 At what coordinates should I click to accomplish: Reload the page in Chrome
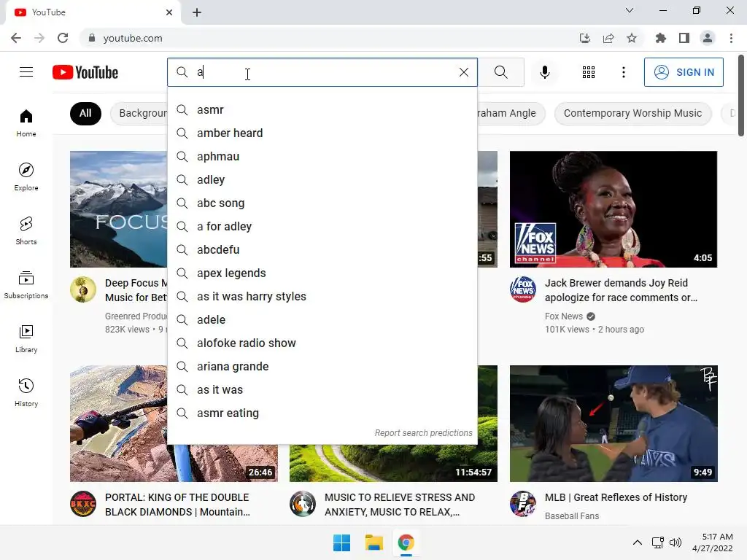(63, 38)
